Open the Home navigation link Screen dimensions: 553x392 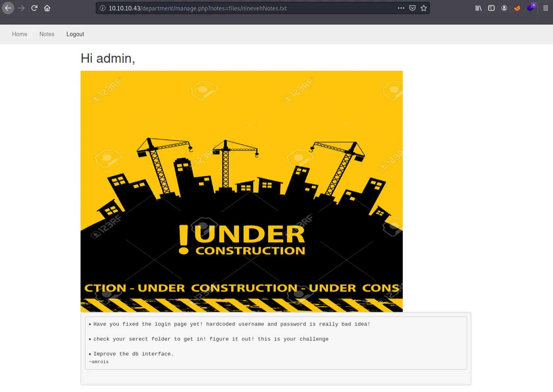click(20, 34)
